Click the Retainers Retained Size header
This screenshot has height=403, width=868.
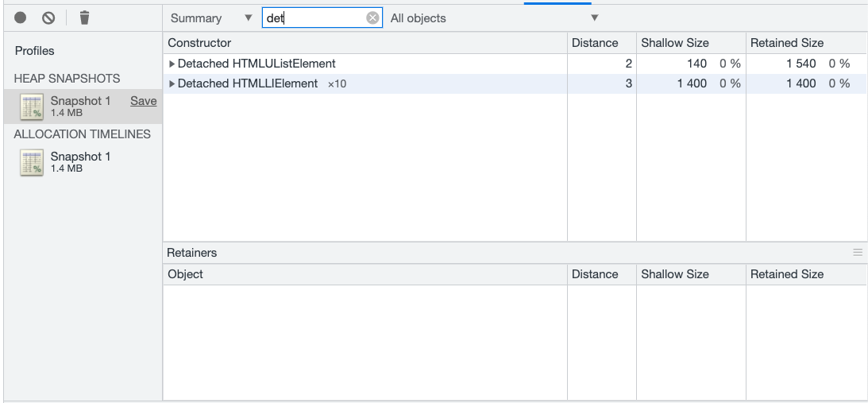click(x=805, y=274)
